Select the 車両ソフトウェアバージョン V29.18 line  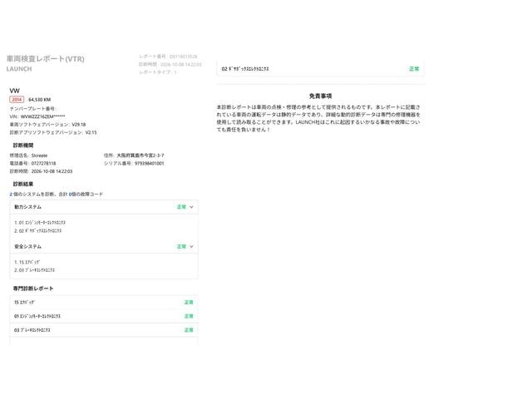coord(47,125)
